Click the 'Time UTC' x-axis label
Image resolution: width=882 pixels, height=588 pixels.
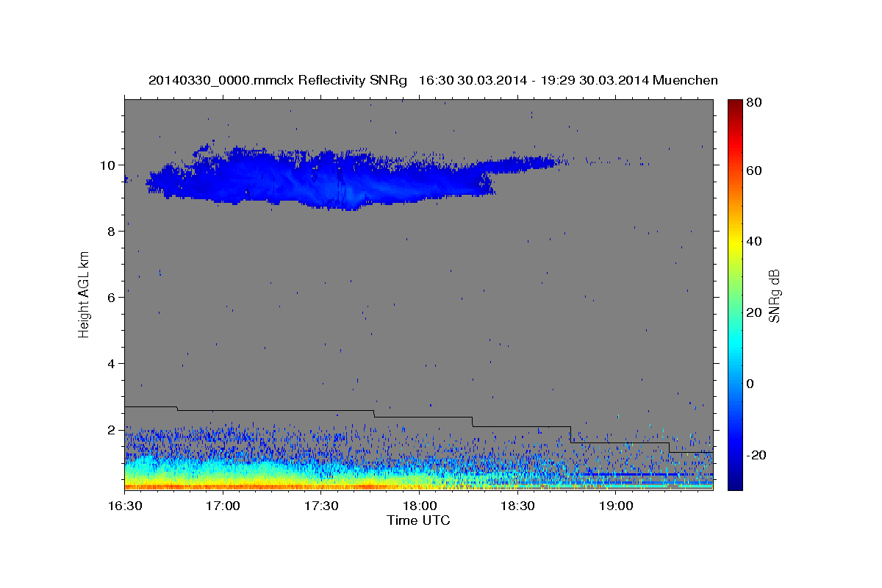pos(418,520)
